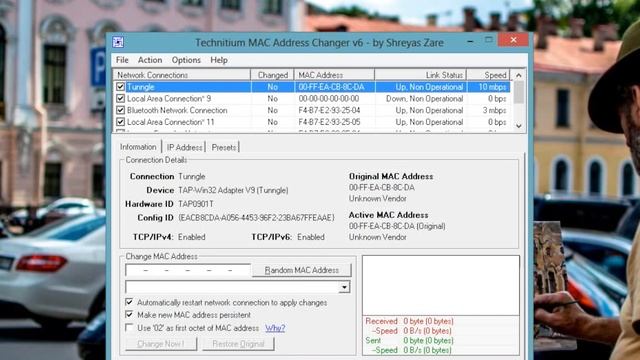Click the network traffic graph area

click(x=441, y=285)
